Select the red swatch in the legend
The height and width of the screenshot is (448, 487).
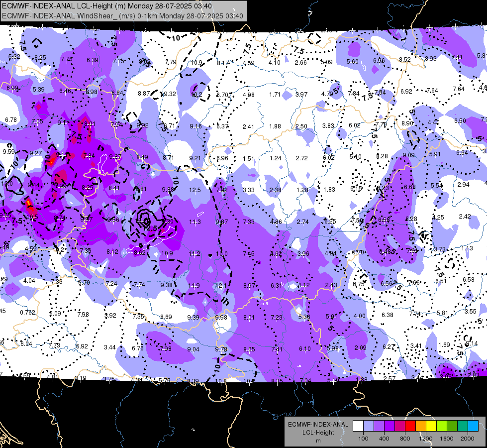[x=410, y=426]
